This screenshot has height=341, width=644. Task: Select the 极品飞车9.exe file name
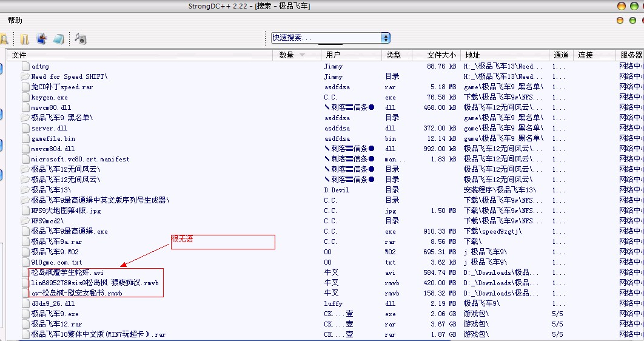click(55, 314)
